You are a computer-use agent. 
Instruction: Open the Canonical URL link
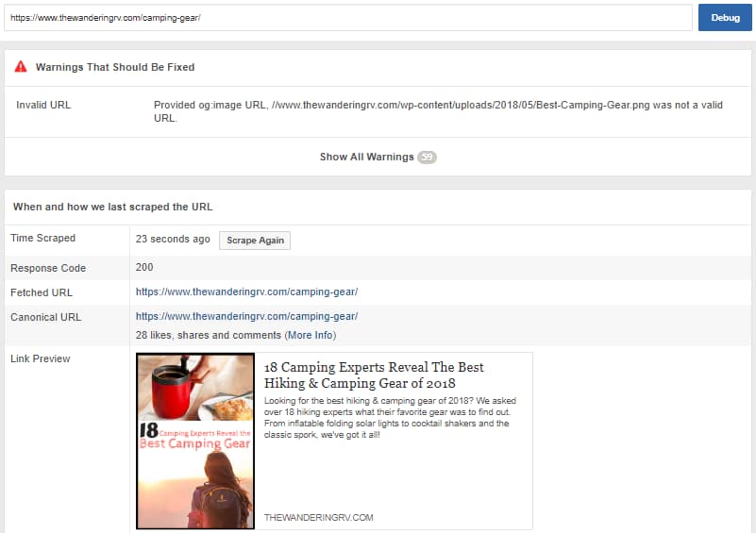pyautogui.click(x=247, y=316)
